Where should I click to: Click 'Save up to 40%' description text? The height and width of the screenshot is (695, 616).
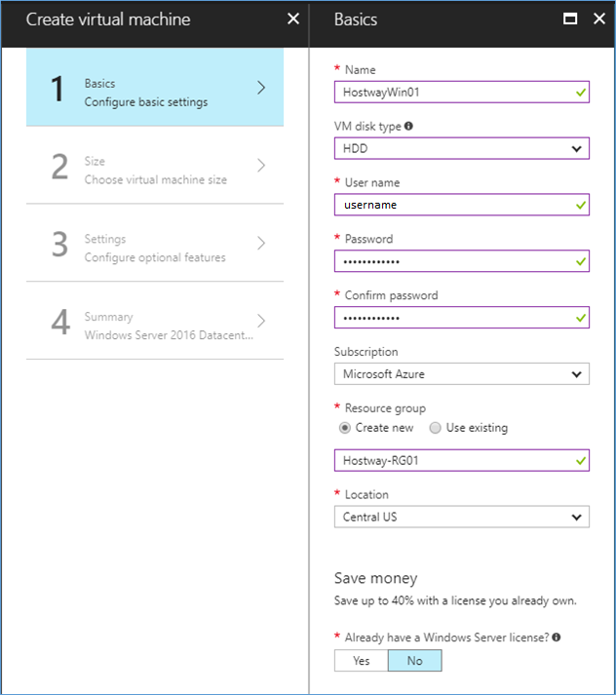pyautogui.click(x=455, y=600)
